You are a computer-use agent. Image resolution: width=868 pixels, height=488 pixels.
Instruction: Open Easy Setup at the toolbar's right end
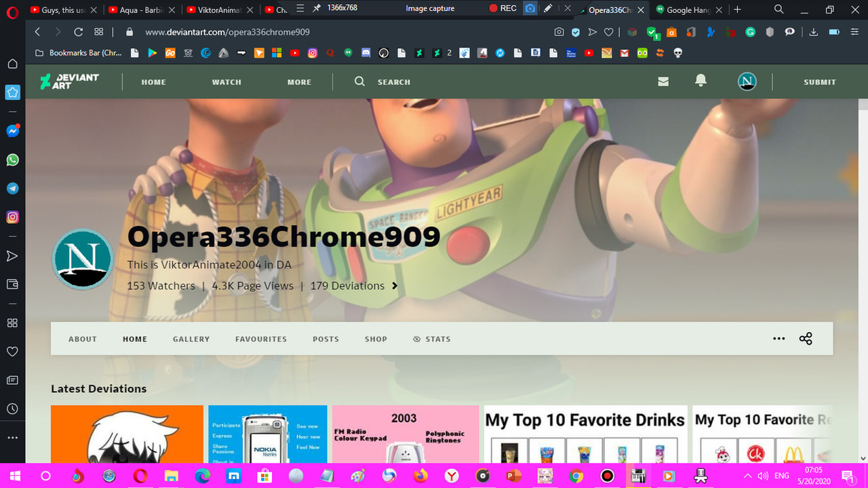853,32
